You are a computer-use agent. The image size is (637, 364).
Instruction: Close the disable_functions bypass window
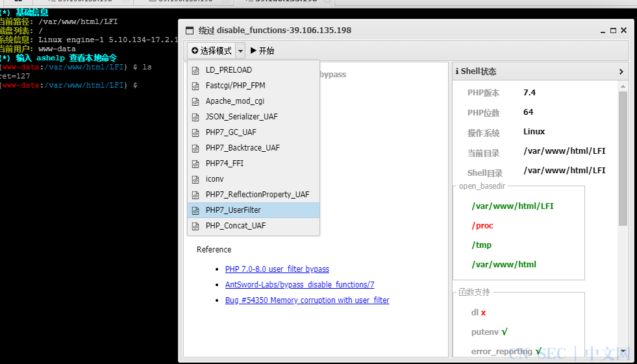623,30
